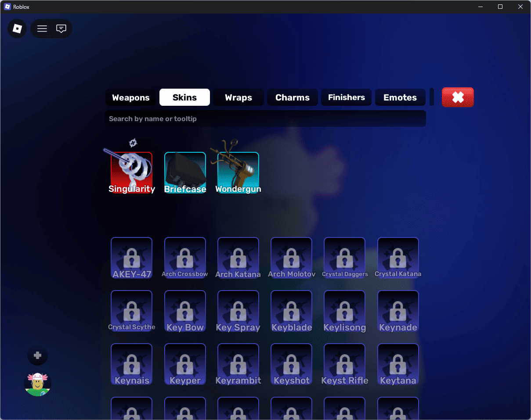The width and height of the screenshot is (531, 420).
Task: Open the hamburger menu icon
Action: click(x=42, y=29)
